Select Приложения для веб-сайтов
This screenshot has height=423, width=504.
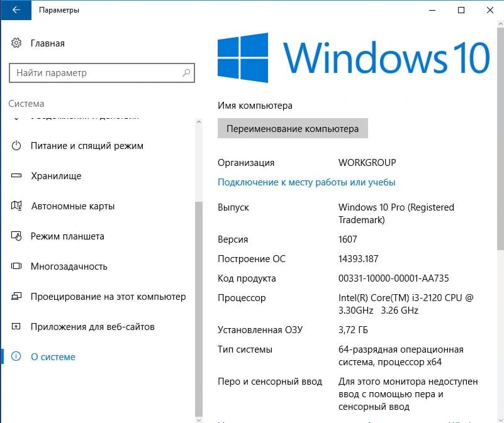click(92, 327)
